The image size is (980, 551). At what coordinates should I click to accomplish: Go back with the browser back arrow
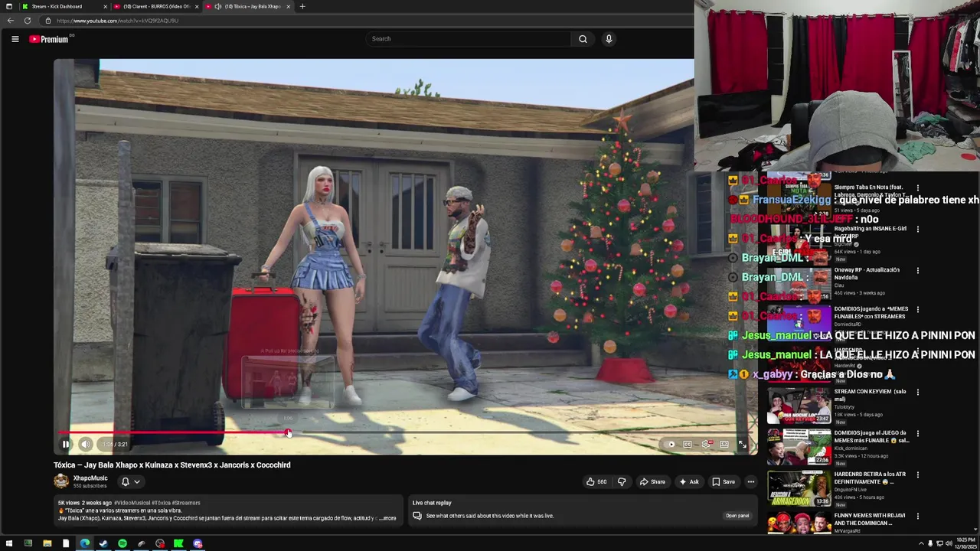click(x=11, y=21)
